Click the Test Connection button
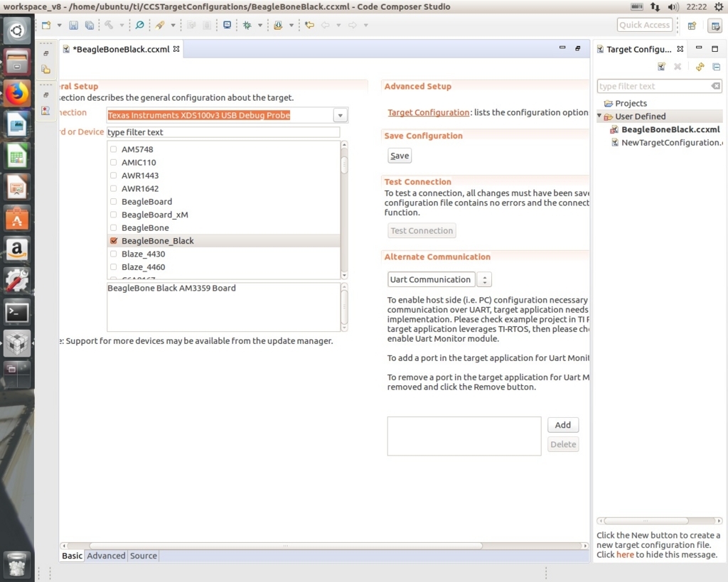The image size is (728, 582). tap(422, 231)
